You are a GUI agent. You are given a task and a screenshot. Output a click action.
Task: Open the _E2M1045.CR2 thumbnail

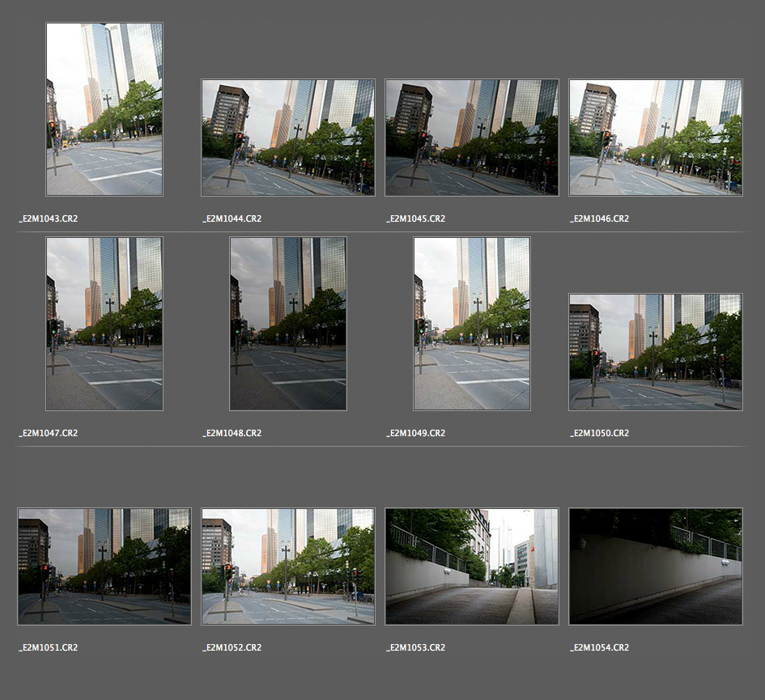pos(472,138)
